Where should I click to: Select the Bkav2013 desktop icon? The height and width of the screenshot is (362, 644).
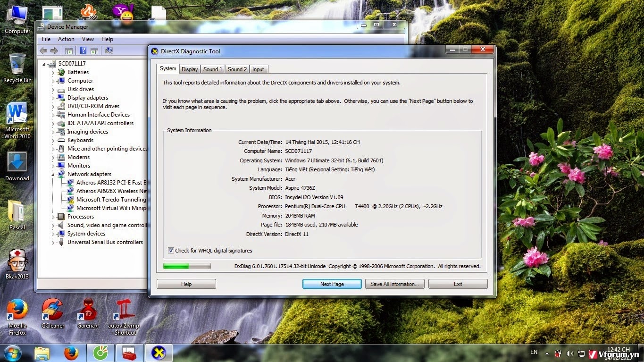(17, 264)
